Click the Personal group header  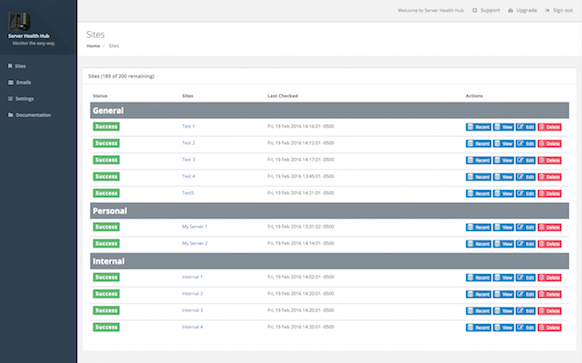click(329, 211)
